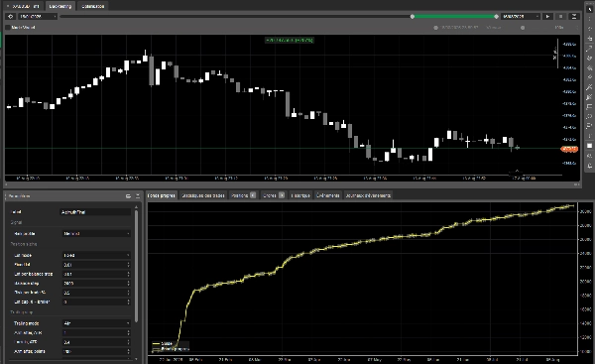Screen dimensions: 595x364
Task: Open the Positions tab
Action: pyautogui.click(x=243, y=195)
